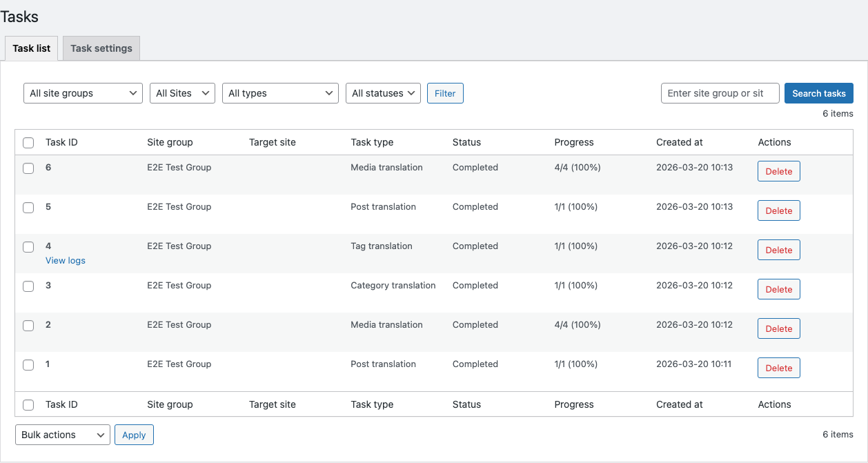Check the select-all box in table header
This screenshot has height=463, width=868.
coord(28,143)
